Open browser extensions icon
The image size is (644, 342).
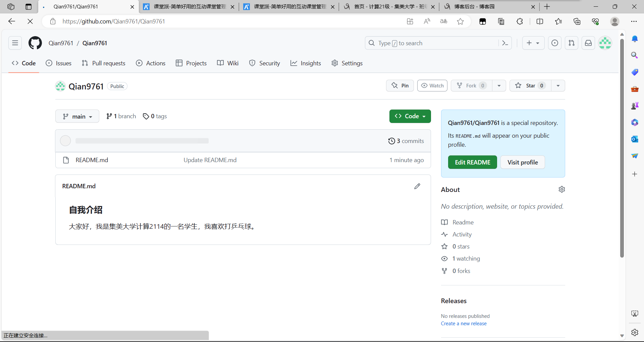coord(520,21)
